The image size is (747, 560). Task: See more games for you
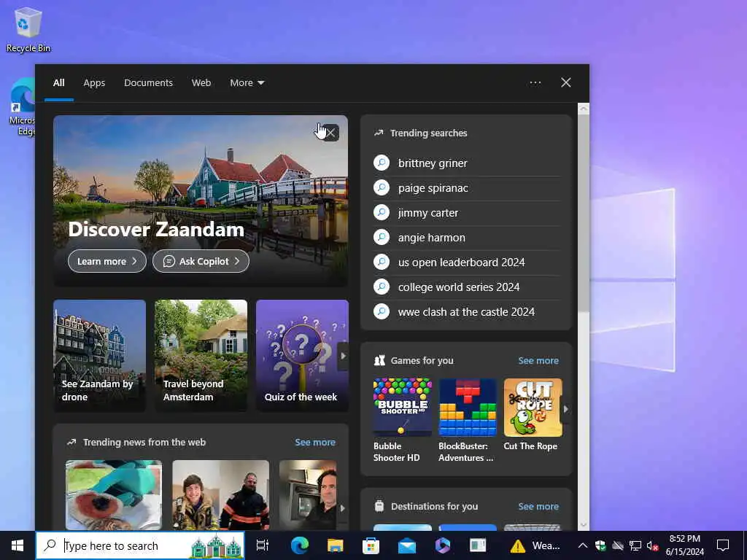click(538, 360)
